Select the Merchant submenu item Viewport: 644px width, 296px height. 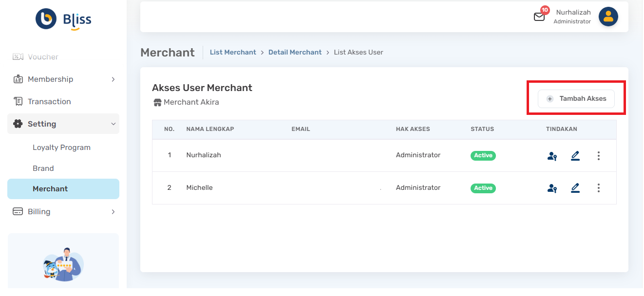point(63,189)
